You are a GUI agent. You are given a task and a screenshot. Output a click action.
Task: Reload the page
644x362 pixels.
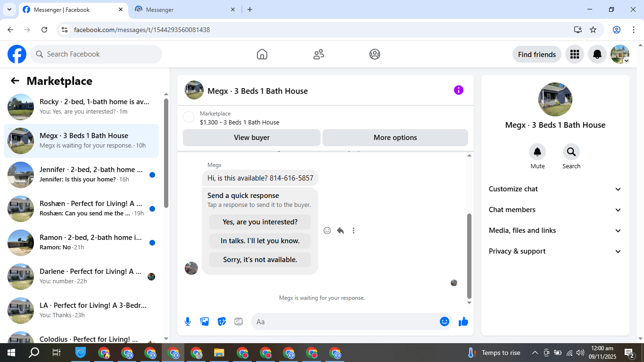pos(44,30)
